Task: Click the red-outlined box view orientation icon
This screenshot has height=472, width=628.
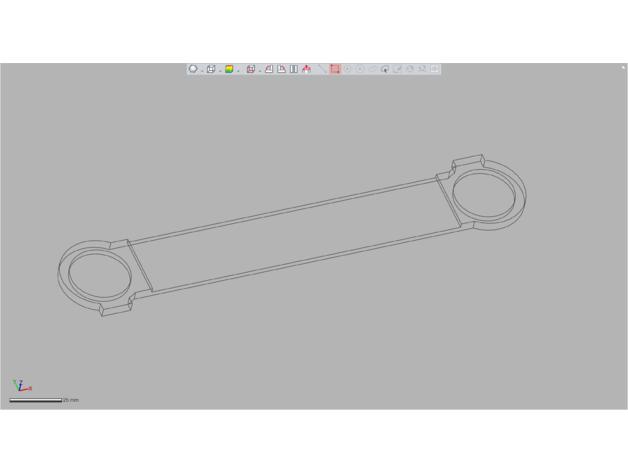Action: [x=250, y=69]
